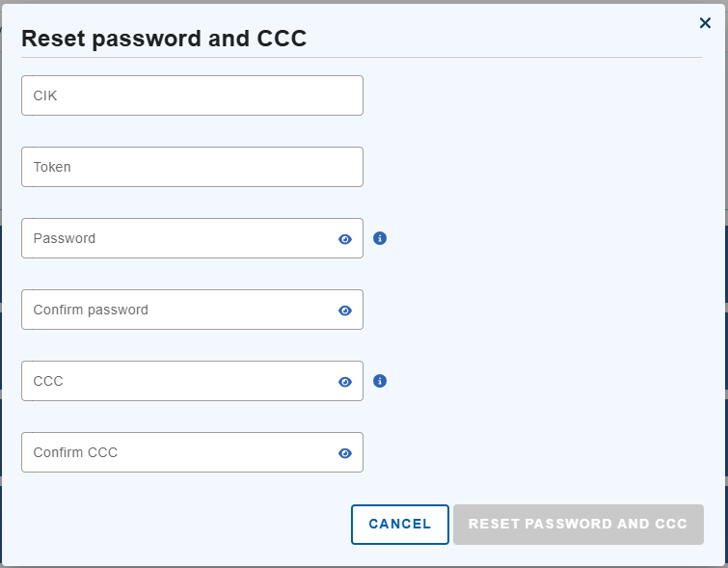
Task: Click into the Token text box
Action: (x=192, y=167)
